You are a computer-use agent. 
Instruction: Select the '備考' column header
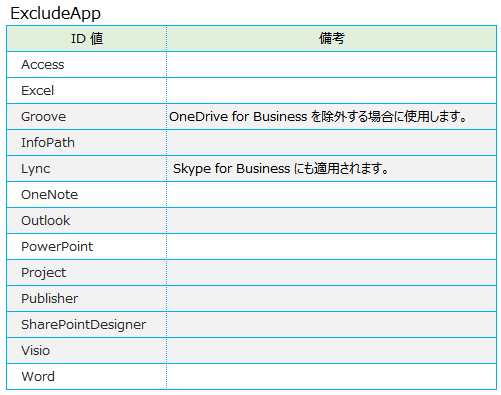(331, 39)
